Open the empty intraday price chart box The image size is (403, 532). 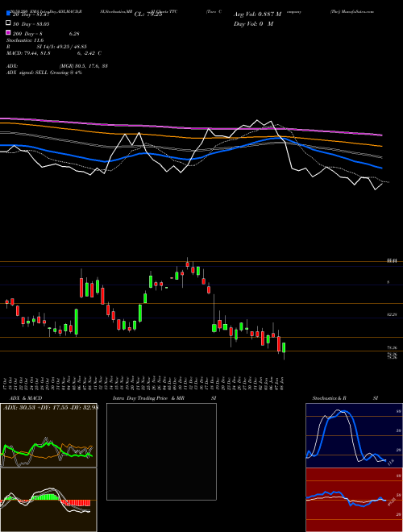161,451
